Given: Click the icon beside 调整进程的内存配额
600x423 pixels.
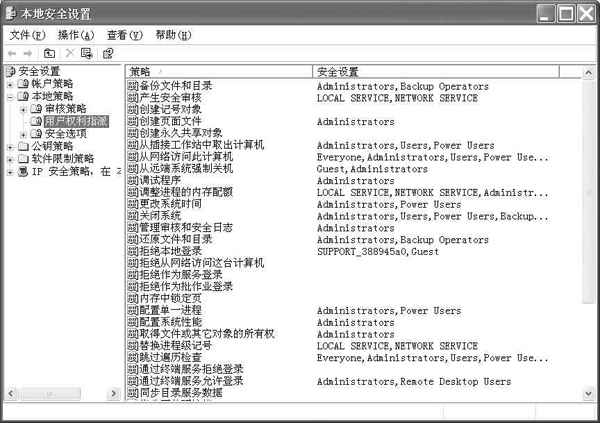Looking at the screenshot, I should (x=133, y=192).
